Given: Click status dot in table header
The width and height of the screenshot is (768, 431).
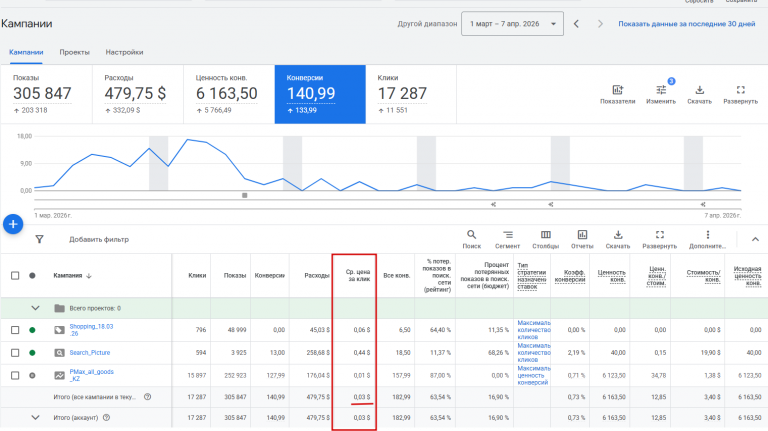Looking at the screenshot, I should coord(32,275).
